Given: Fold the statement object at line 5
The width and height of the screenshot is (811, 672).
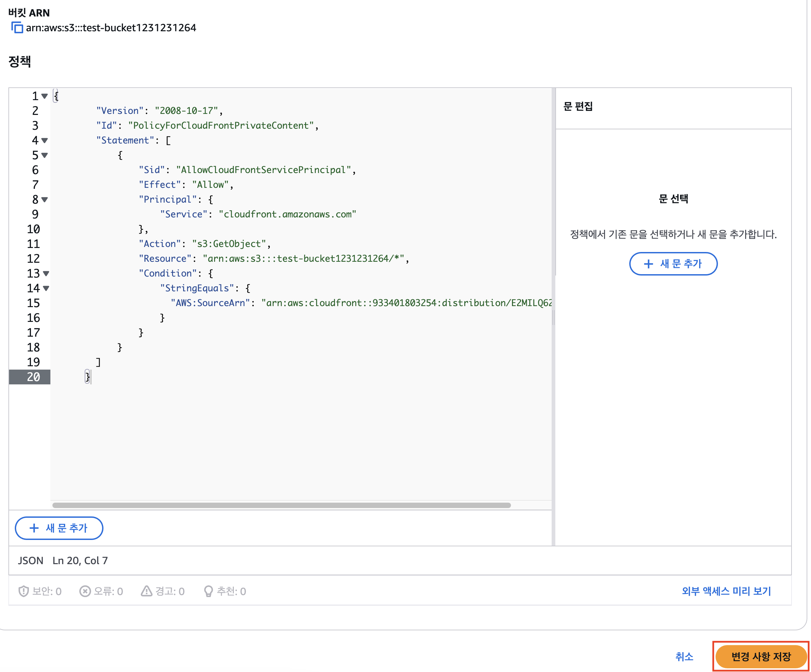Looking at the screenshot, I should pos(45,155).
